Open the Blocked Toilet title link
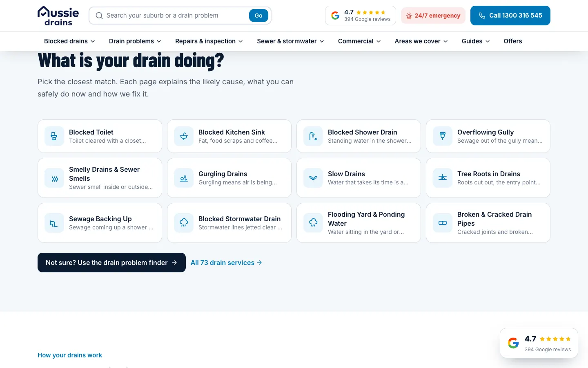The height and width of the screenshot is (368, 588). tap(91, 132)
